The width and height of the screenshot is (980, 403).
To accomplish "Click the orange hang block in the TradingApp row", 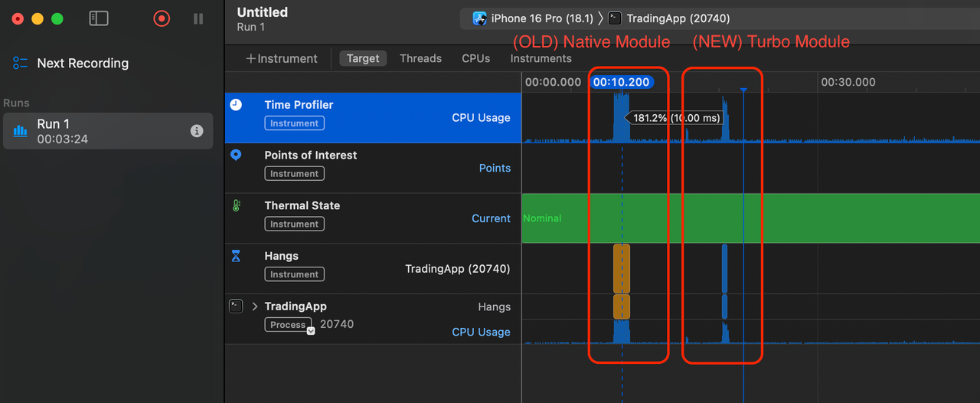I will click(x=622, y=306).
